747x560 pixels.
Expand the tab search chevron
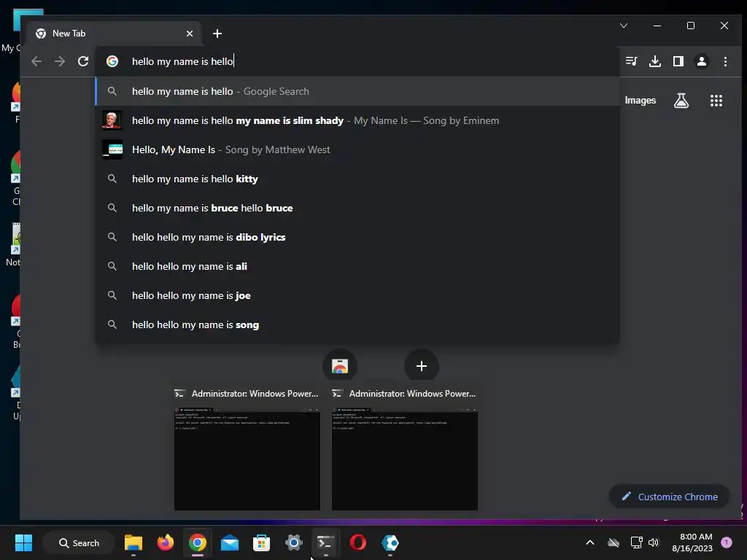point(624,26)
